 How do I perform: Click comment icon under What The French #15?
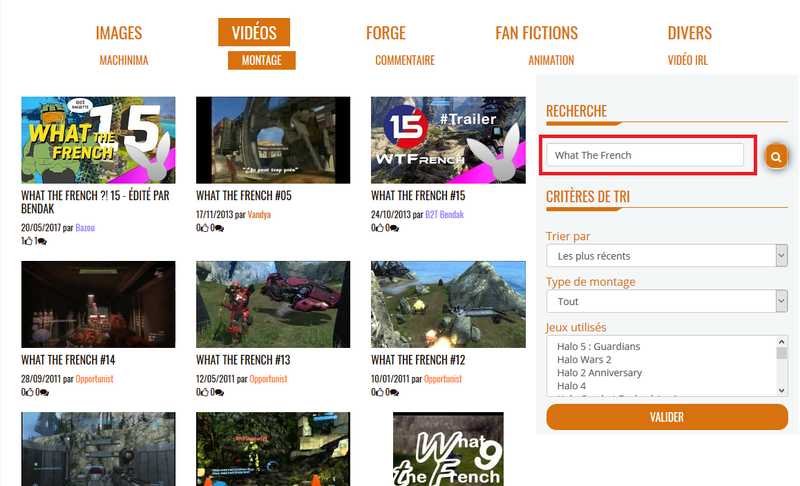(394, 228)
